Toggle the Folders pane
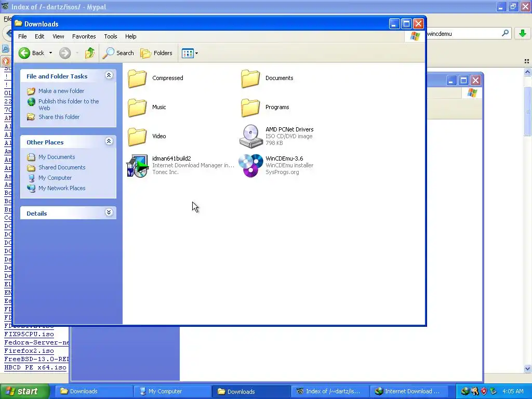This screenshot has width=532, height=399. [156, 53]
